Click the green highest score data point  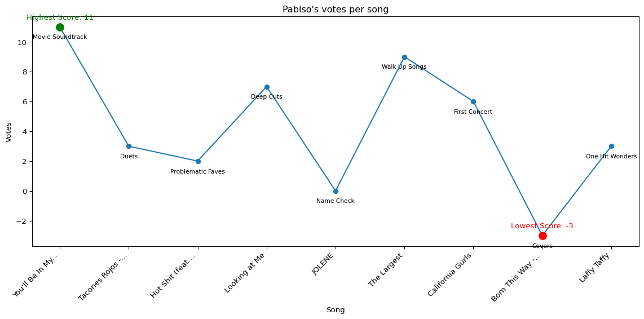[60, 27]
